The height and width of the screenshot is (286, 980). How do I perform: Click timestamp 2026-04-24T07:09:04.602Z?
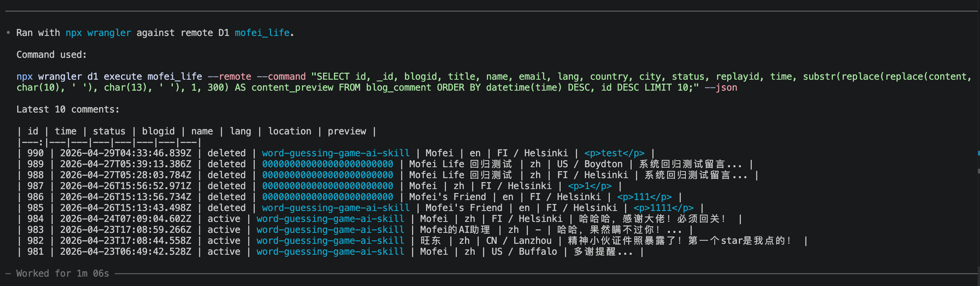(x=126, y=219)
